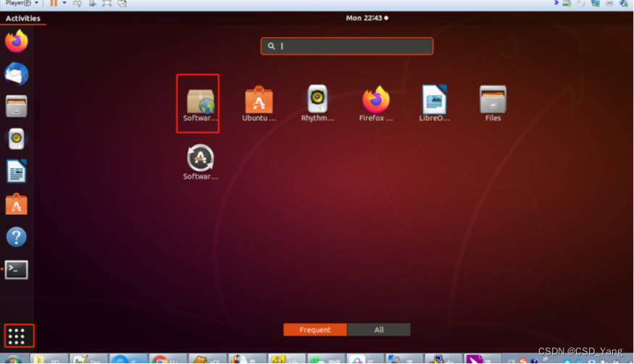Open the Mon 22:43 clock menu
634x364 pixels.
[x=367, y=18]
